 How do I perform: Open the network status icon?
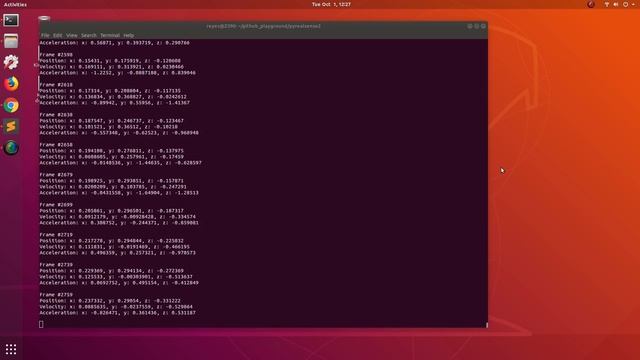[x=607, y=4]
